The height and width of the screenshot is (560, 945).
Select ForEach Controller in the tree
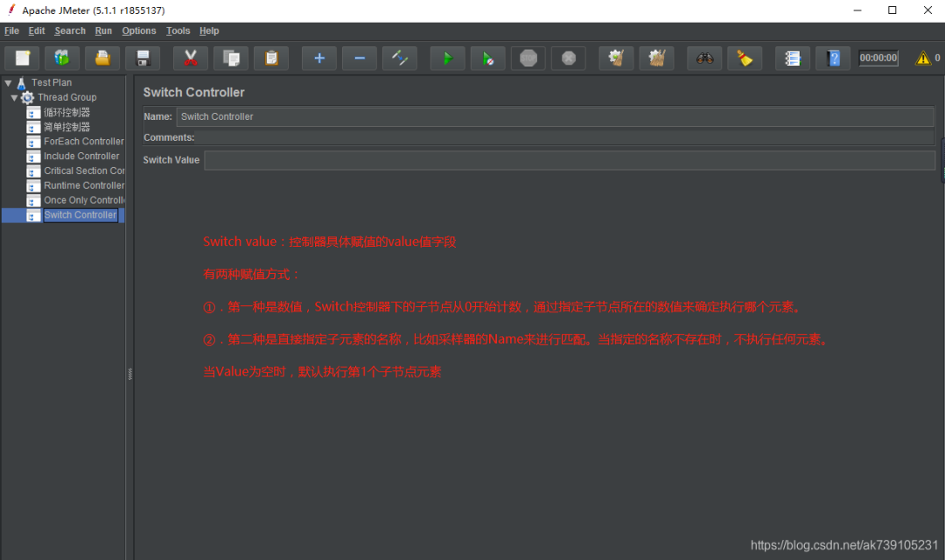84,141
